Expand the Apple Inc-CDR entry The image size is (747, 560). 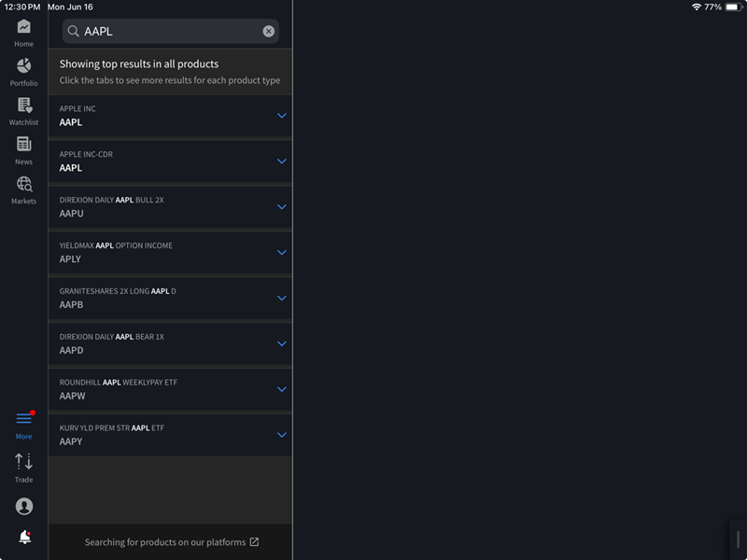pyautogui.click(x=281, y=161)
